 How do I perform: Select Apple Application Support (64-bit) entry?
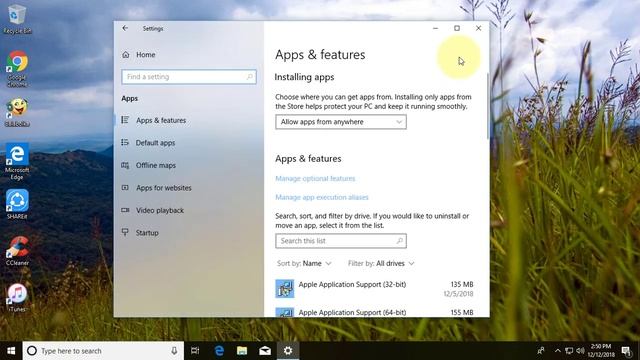375,311
